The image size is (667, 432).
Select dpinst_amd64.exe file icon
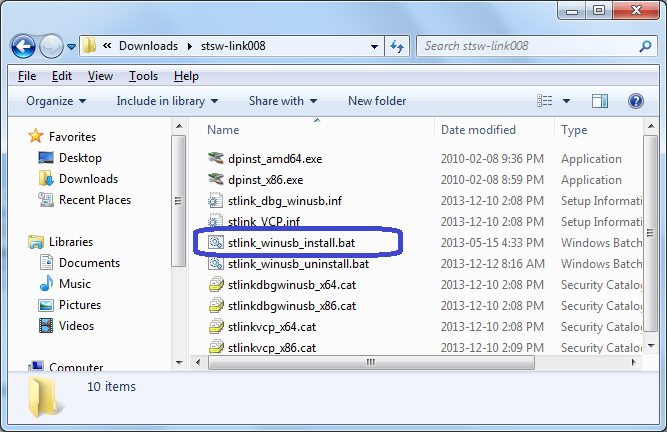click(x=216, y=158)
